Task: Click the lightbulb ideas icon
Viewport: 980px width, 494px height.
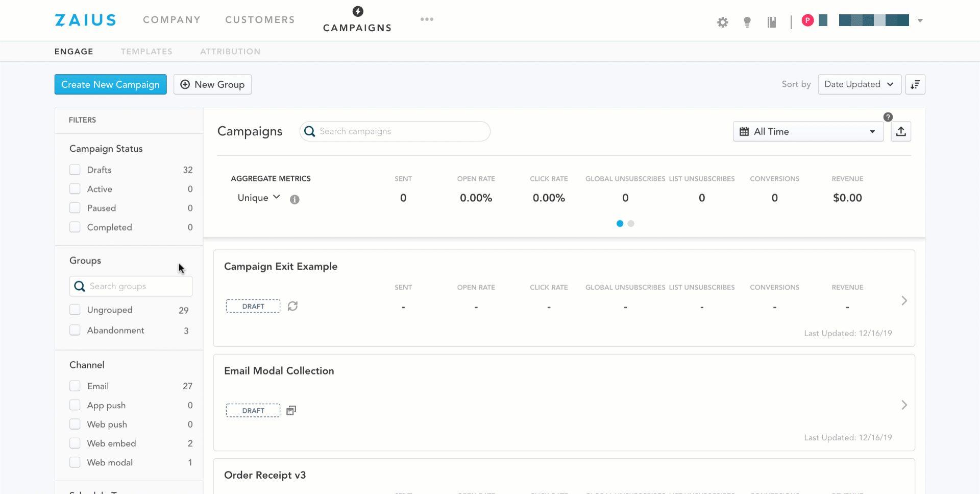Action: coord(747,22)
